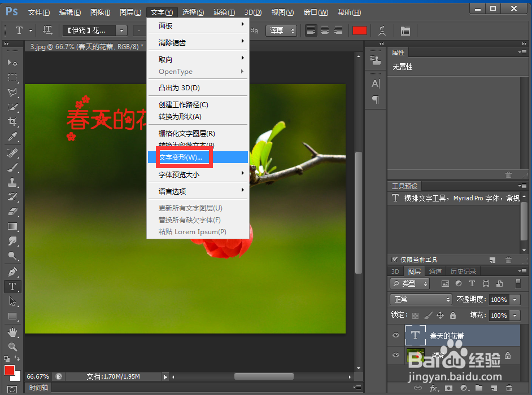Select the Smudge tool
Image resolution: width=532 pixels, height=395 pixels.
tap(12, 241)
